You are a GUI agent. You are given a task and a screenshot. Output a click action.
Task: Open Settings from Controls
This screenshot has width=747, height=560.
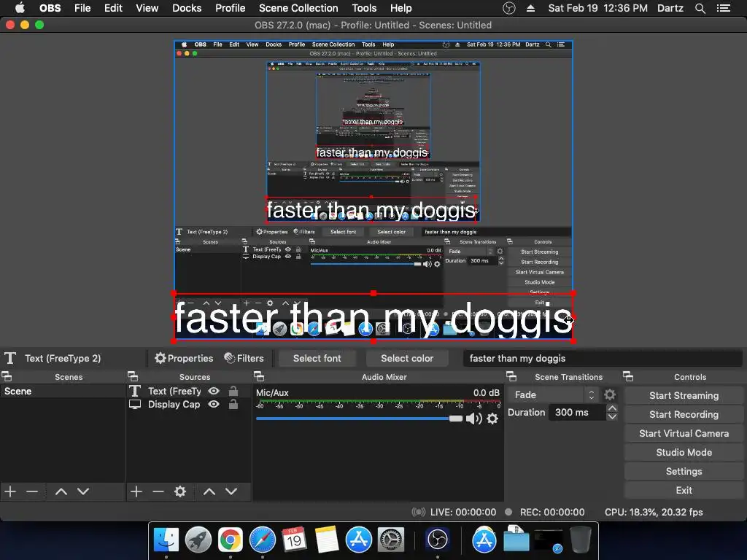[x=684, y=472]
